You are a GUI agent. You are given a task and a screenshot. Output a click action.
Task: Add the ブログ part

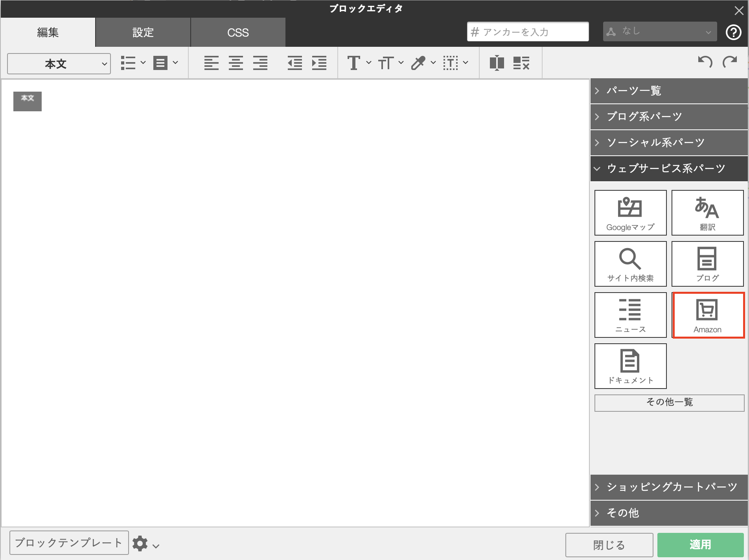click(x=707, y=264)
